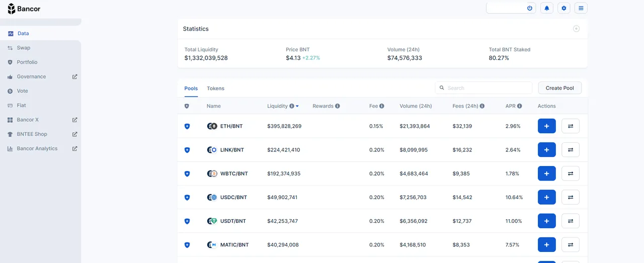Click the ETH/BNT protection shield icon
This screenshot has width=644, height=263.
pos(187,126)
